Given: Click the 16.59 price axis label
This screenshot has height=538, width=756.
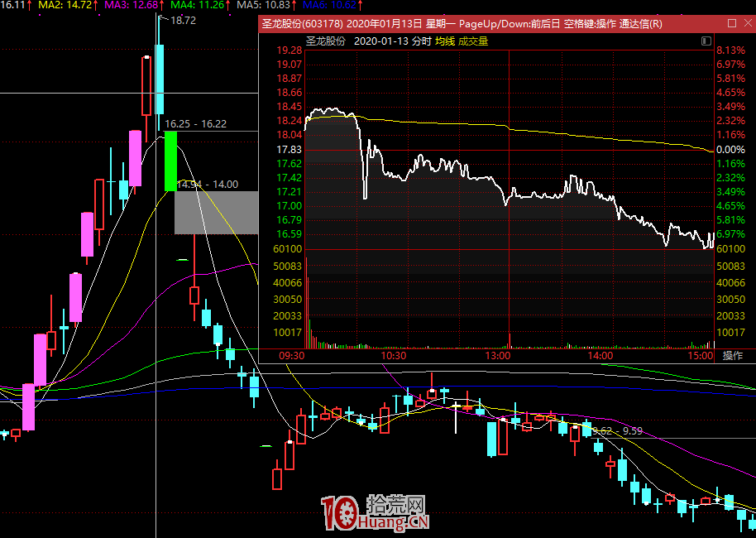Looking at the screenshot, I should [289, 234].
